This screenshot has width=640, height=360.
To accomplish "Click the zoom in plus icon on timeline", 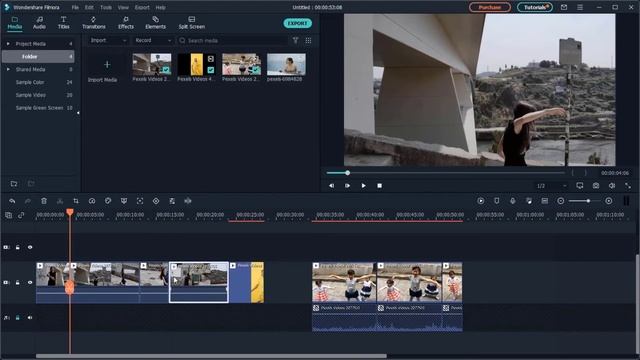I will [609, 201].
